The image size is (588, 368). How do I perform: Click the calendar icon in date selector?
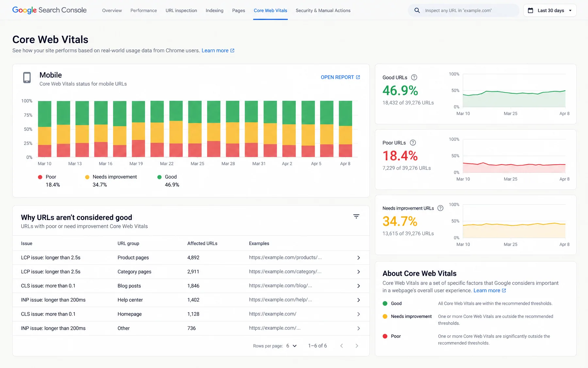click(x=531, y=10)
